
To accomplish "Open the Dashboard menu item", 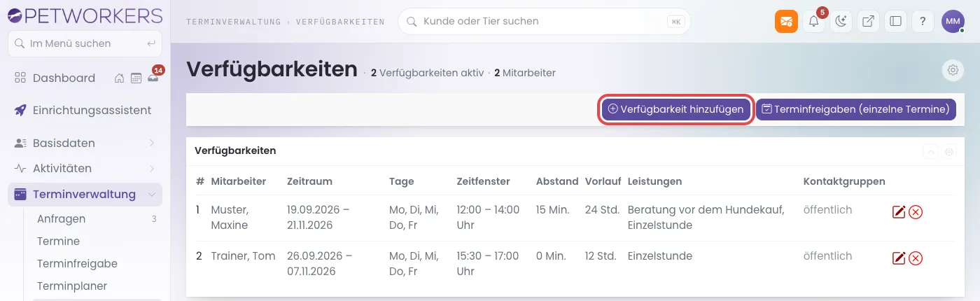I will click(64, 78).
